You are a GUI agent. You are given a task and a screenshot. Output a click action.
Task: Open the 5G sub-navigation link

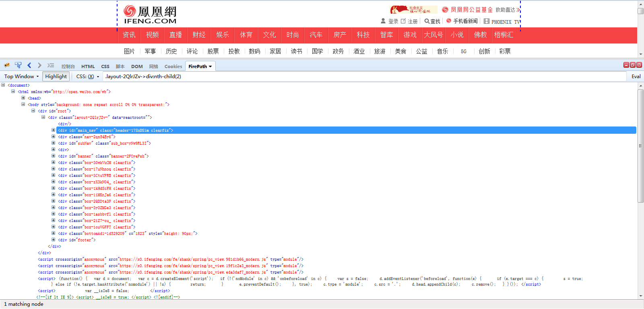point(464,51)
